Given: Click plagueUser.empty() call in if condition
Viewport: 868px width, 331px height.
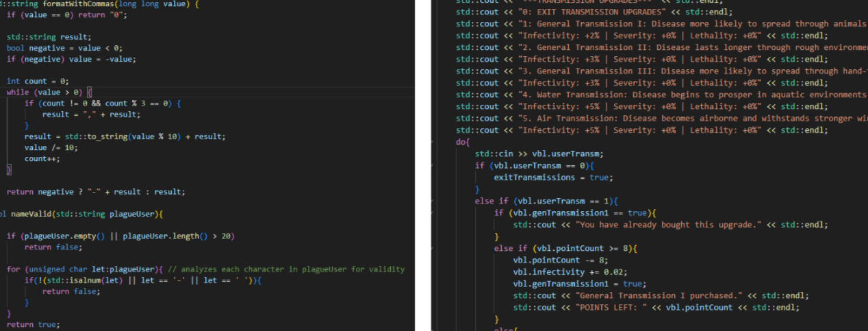Looking at the screenshot, I should pos(71,236).
